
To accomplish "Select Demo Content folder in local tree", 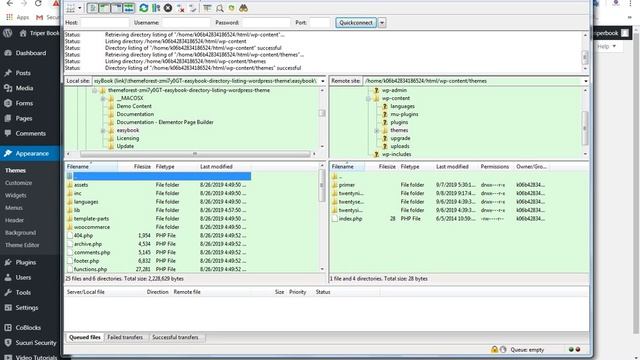I will click(x=134, y=106).
